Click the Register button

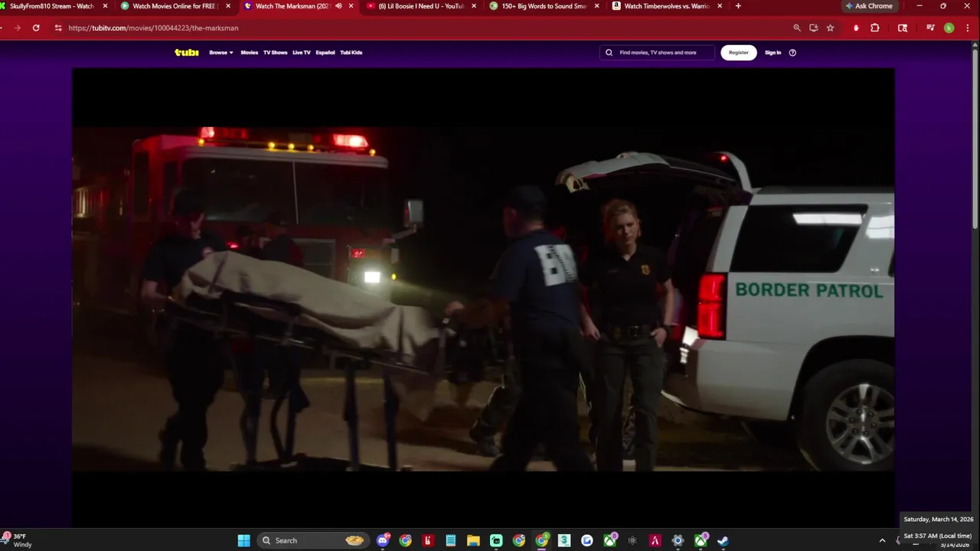(x=739, y=53)
